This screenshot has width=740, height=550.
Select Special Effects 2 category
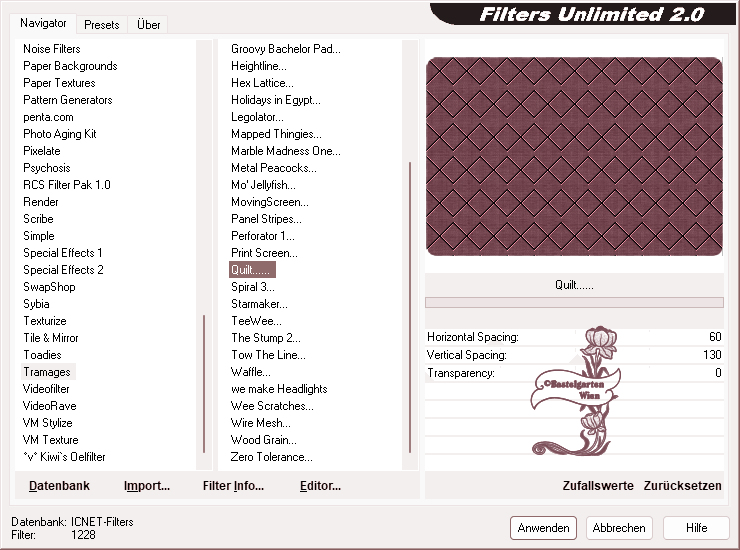tap(63, 270)
